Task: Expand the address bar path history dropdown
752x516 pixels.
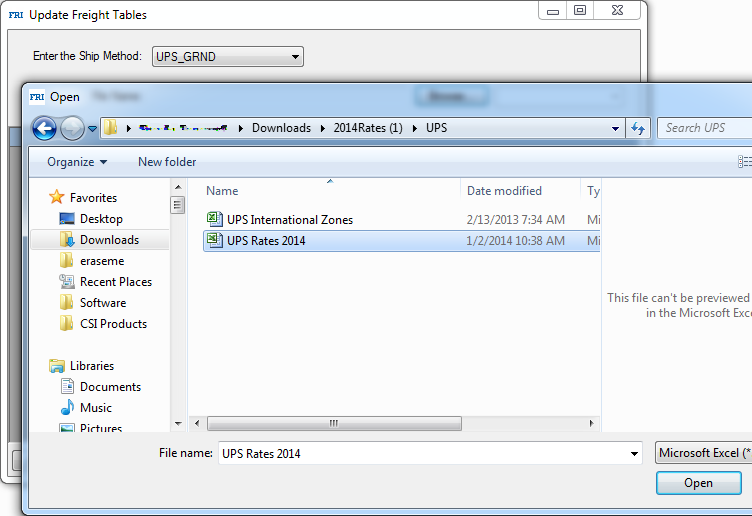Action: 616,128
